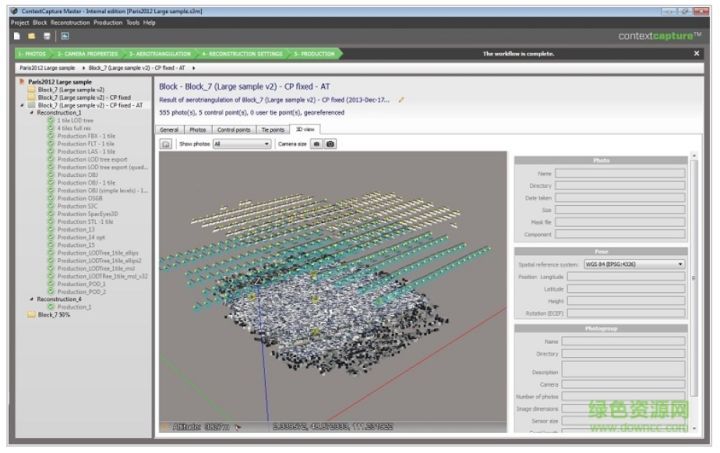Click the Save project icon
Viewport: 720px width, 453px height.
[47, 36]
